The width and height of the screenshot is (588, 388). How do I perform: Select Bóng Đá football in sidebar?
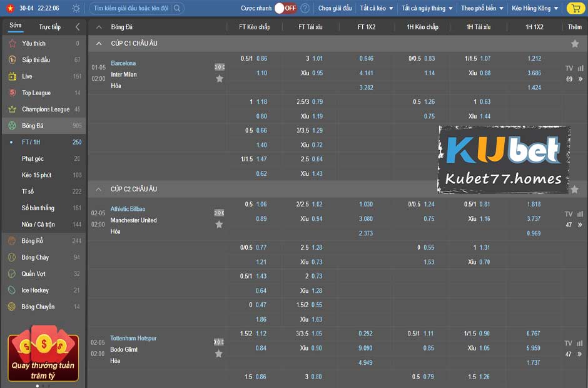pyautogui.click(x=44, y=126)
